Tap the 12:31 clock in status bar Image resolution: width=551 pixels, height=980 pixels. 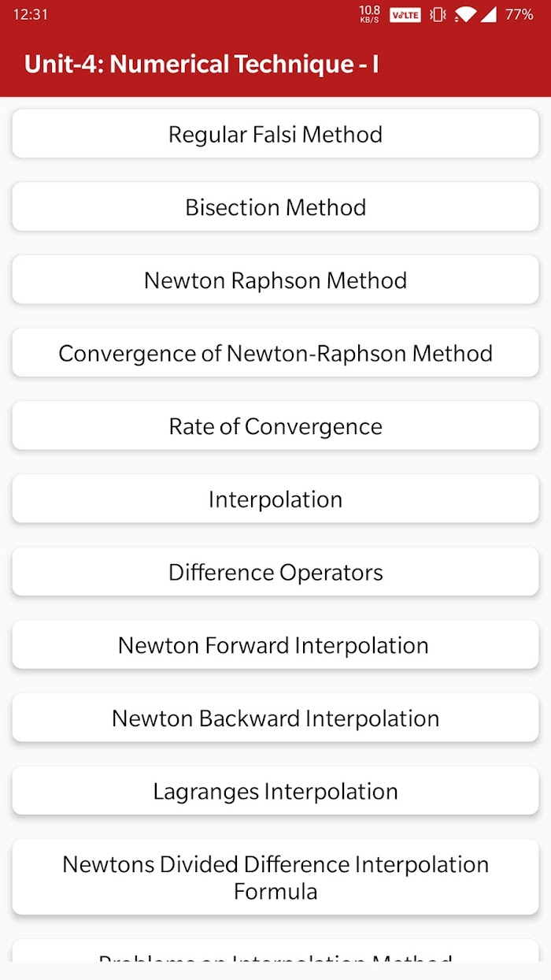(x=31, y=14)
